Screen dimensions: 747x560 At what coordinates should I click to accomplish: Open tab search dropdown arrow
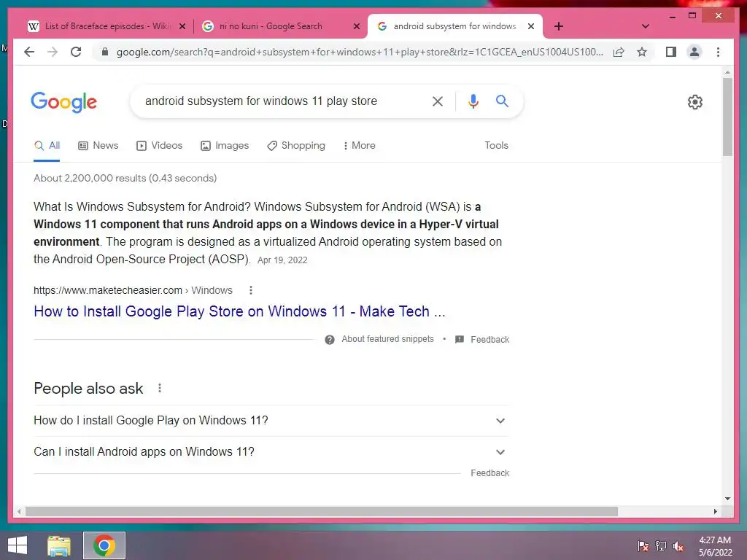pyautogui.click(x=645, y=26)
